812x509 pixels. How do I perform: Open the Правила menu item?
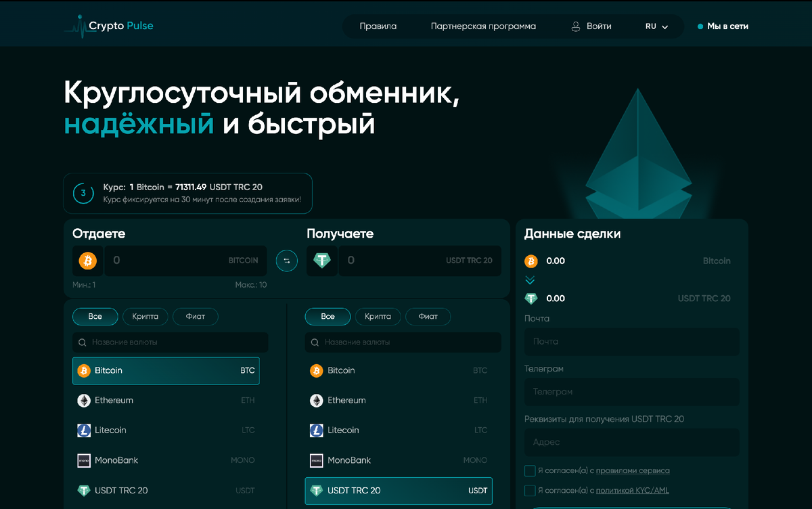[378, 26]
